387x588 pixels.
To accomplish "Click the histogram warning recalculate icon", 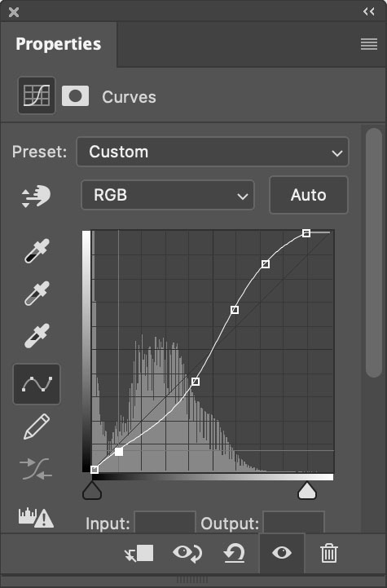I will (36, 518).
